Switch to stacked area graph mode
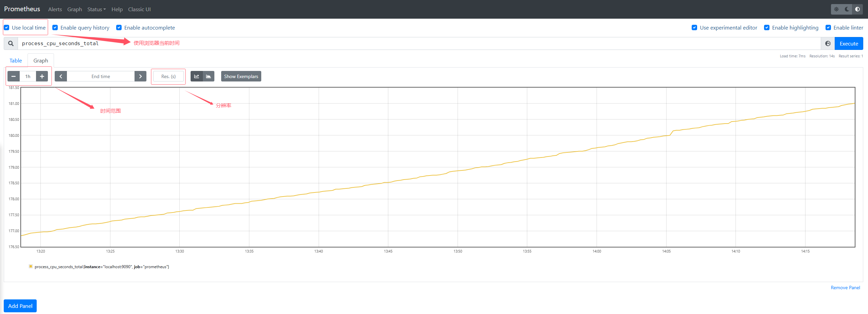Viewport: 868px width, 314px height. (x=209, y=76)
